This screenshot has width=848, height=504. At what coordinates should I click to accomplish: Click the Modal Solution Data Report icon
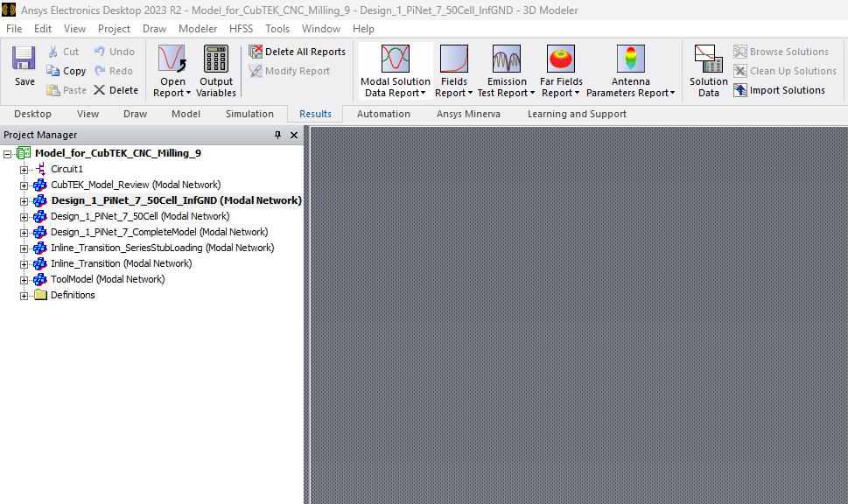[396, 59]
